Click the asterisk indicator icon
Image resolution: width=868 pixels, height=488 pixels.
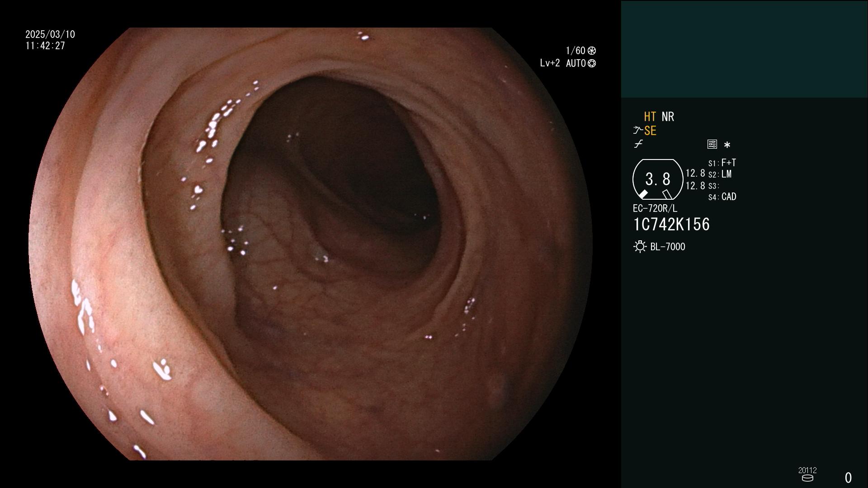(x=727, y=145)
